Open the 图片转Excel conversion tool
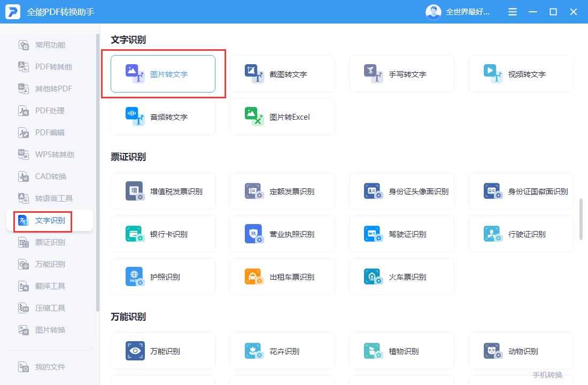 [282, 117]
